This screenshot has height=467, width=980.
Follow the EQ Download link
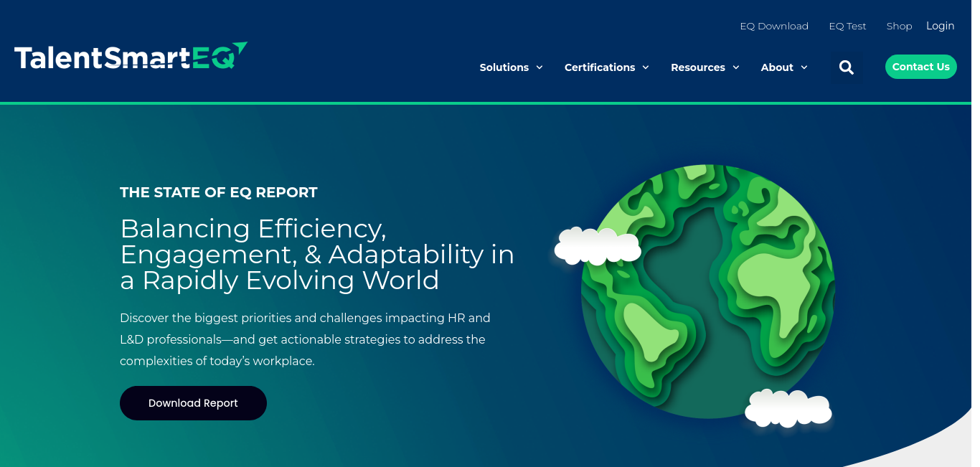pos(774,26)
